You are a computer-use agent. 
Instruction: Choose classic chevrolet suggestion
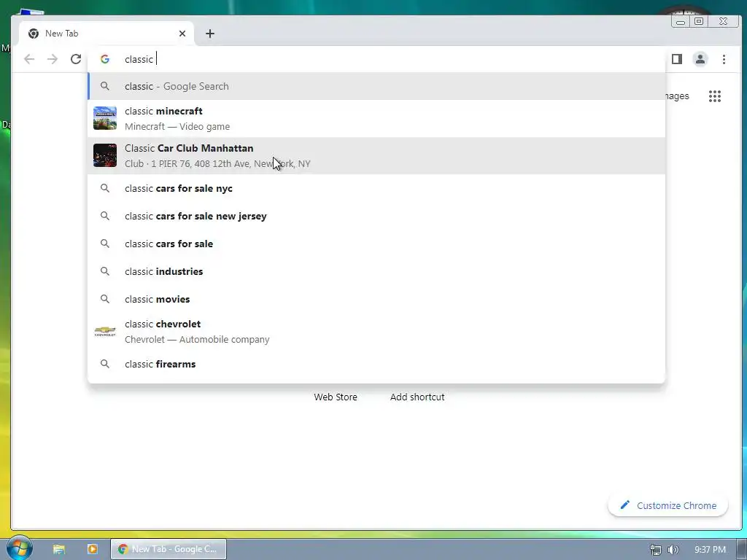pyautogui.click(x=376, y=332)
